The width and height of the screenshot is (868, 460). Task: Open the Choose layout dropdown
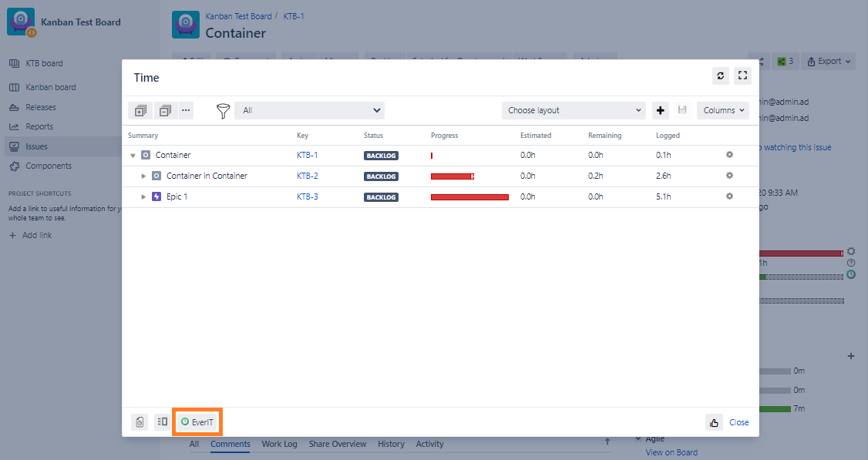[574, 110]
